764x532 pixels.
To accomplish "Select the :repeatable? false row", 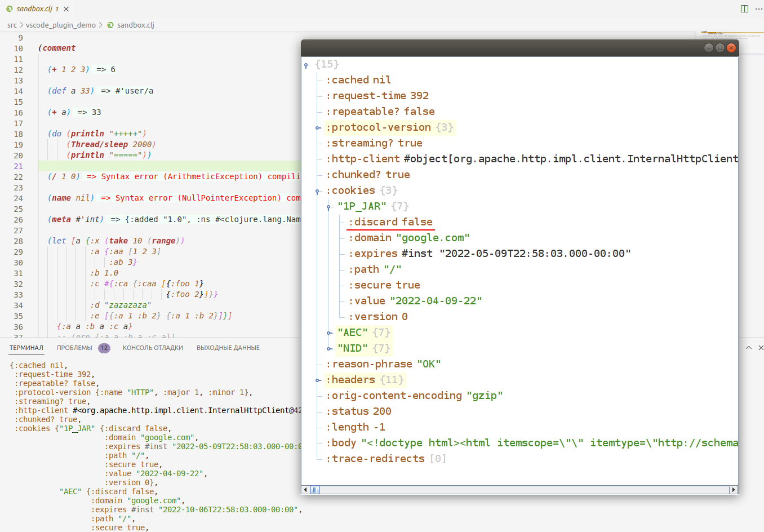I will (380, 112).
